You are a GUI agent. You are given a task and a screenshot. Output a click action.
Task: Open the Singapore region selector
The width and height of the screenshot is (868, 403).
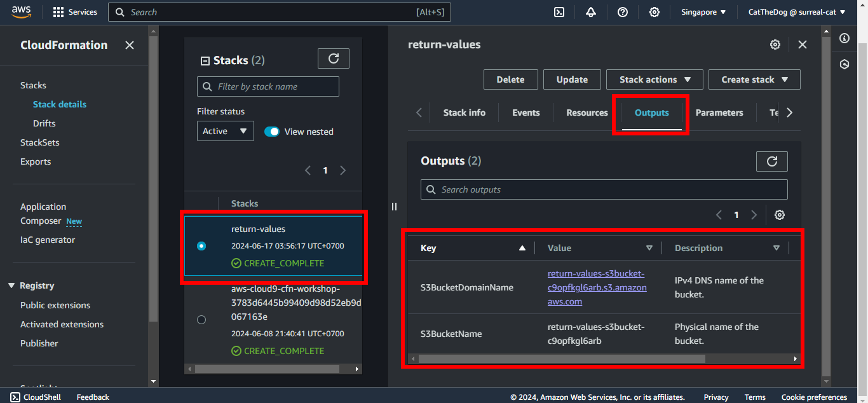[703, 12]
